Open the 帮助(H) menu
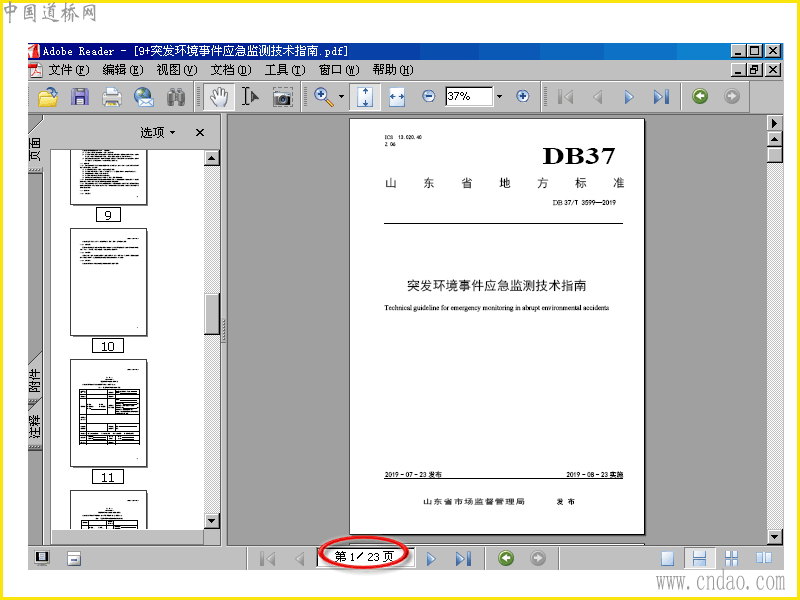This screenshot has width=800, height=600. [x=392, y=70]
